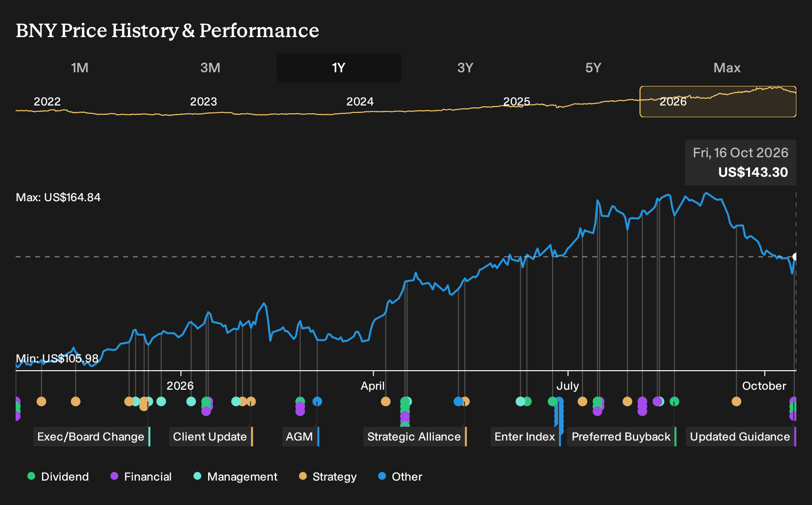Open the Enter Index event label

coord(525,437)
